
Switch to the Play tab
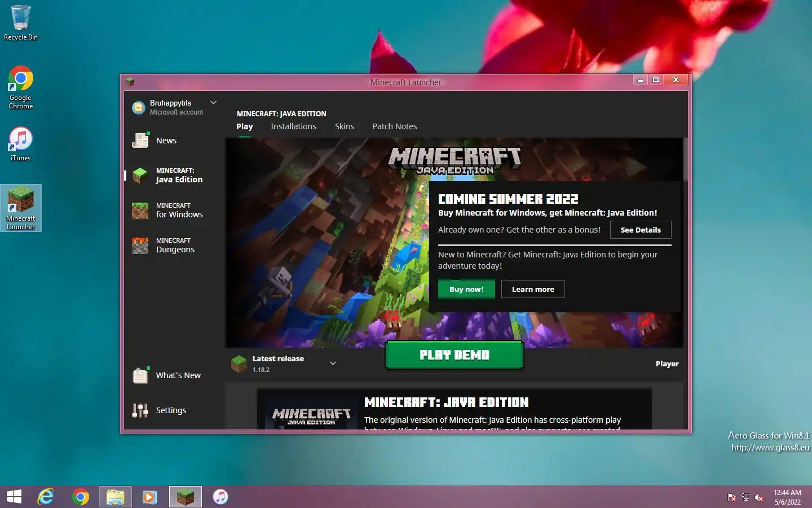pyautogui.click(x=244, y=126)
